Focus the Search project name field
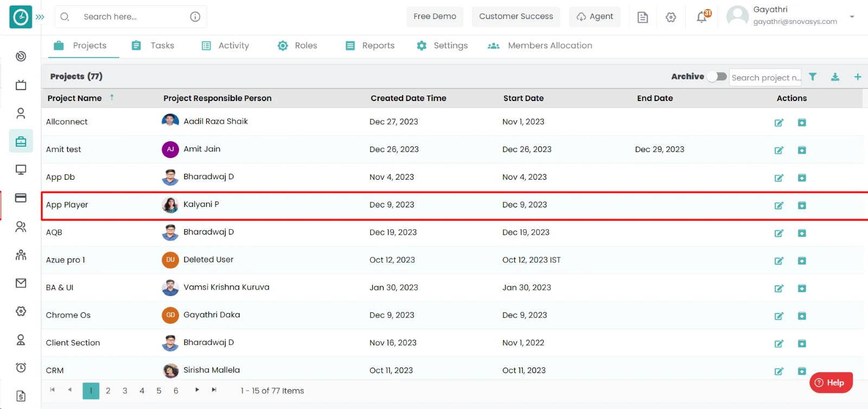 tap(765, 78)
